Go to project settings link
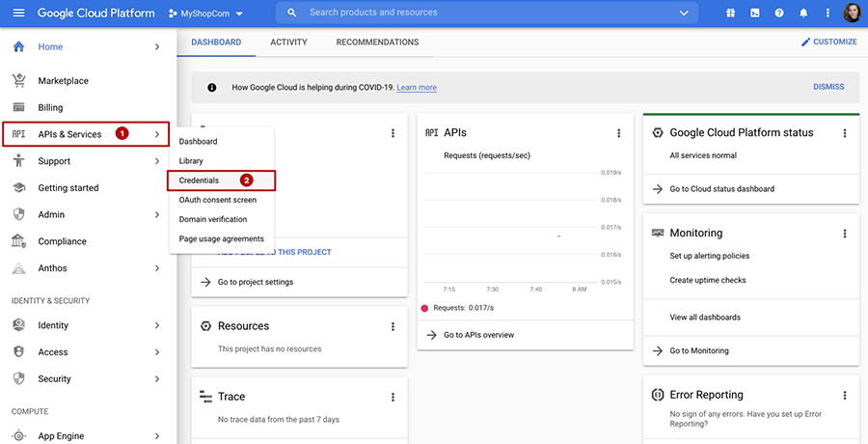 click(247, 282)
